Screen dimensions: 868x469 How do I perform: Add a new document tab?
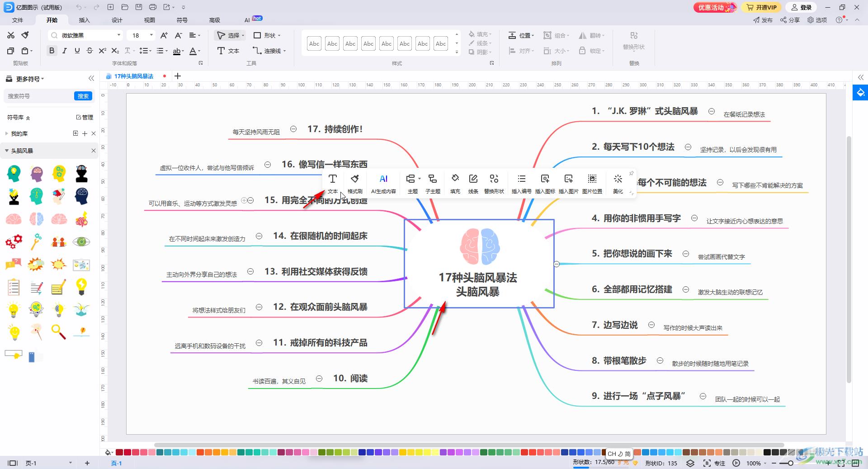point(178,76)
